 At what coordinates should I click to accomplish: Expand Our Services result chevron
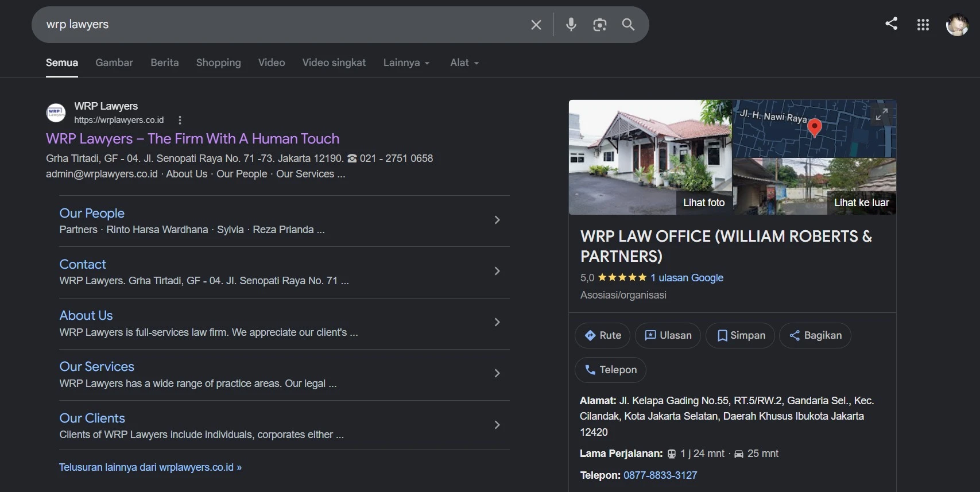[497, 373]
